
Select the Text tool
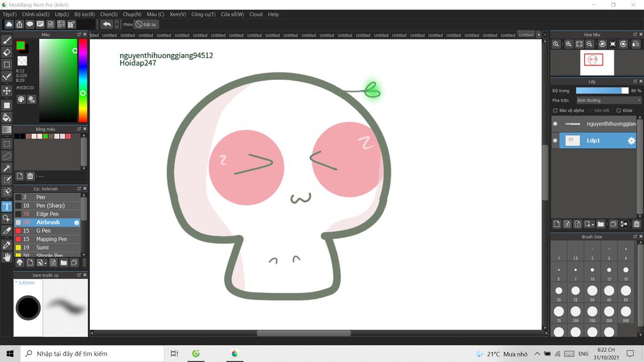pos(6,206)
